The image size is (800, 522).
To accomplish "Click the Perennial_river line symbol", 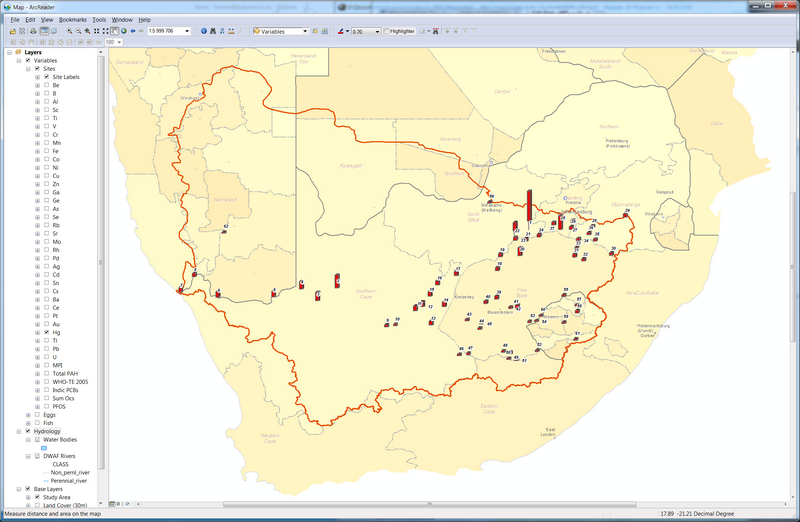I will click(x=46, y=481).
